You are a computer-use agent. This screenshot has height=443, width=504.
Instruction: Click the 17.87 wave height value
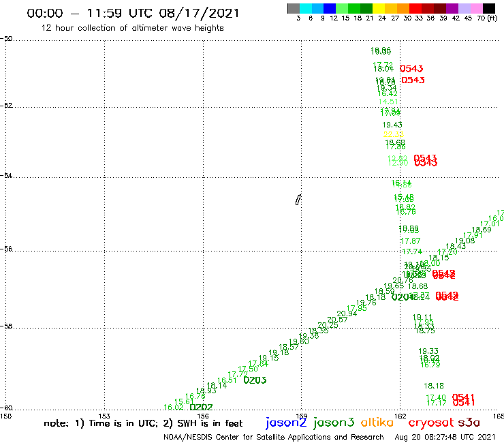(x=411, y=241)
